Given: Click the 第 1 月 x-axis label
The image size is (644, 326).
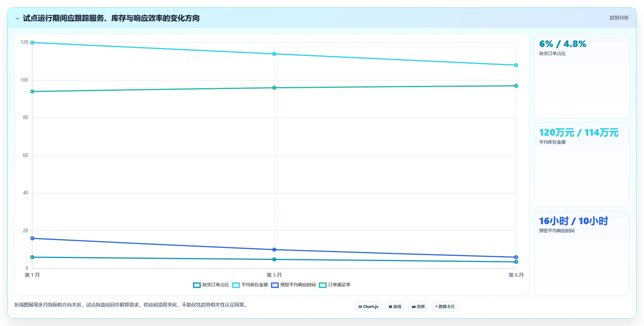Looking at the screenshot, I should (32, 275).
